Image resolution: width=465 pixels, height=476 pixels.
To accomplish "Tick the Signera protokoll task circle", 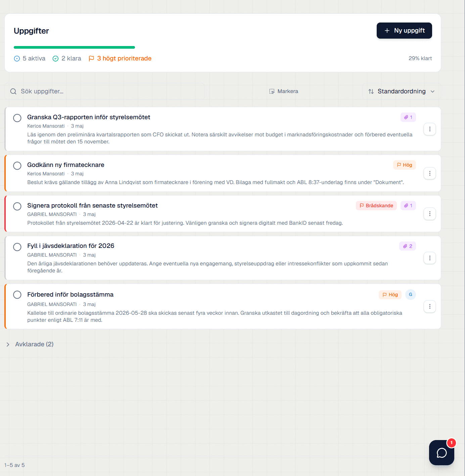I will click(17, 206).
